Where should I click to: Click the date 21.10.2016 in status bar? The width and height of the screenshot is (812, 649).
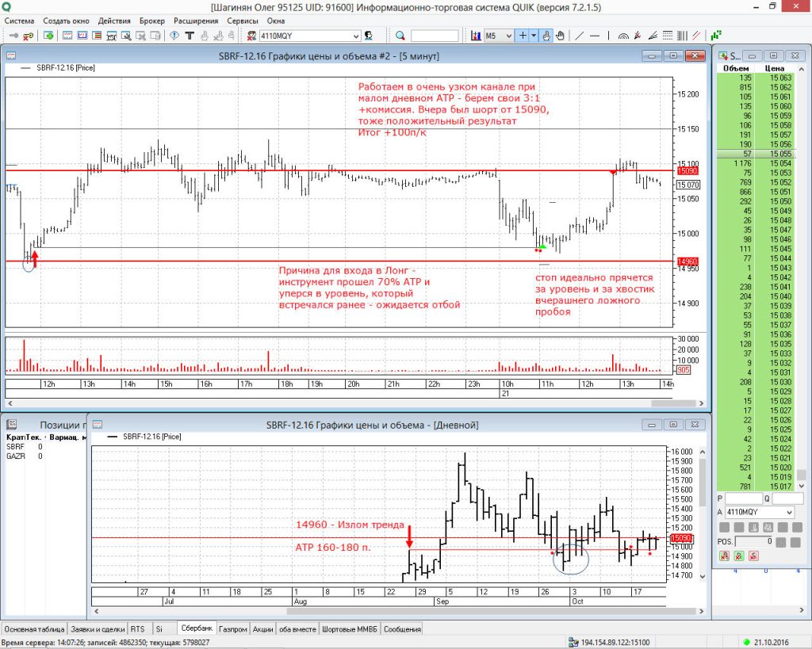[x=771, y=643]
